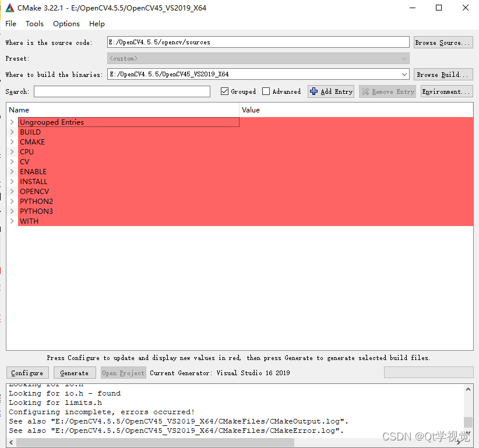Expand the CV group arrow

tap(12, 161)
